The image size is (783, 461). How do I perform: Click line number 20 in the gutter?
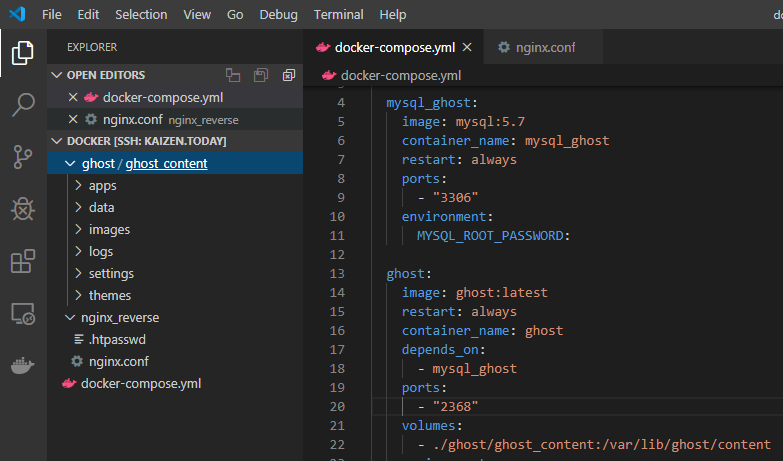(x=336, y=405)
